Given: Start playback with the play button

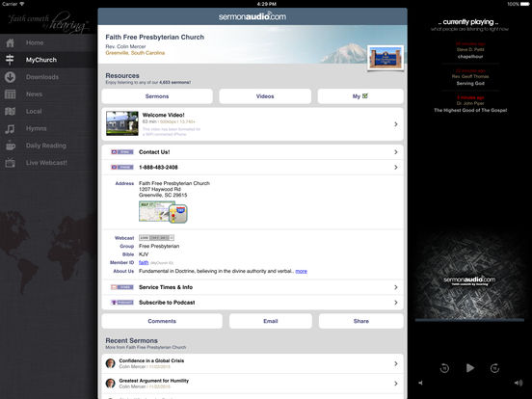Looking at the screenshot, I should point(470,368).
